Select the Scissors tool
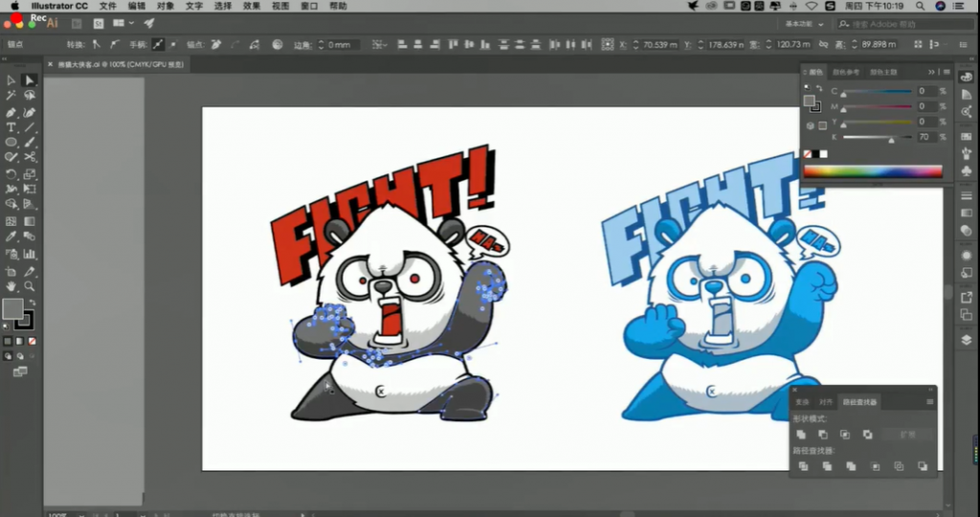Image resolution: width=980 pixels, height=517 pixels. 30,158
